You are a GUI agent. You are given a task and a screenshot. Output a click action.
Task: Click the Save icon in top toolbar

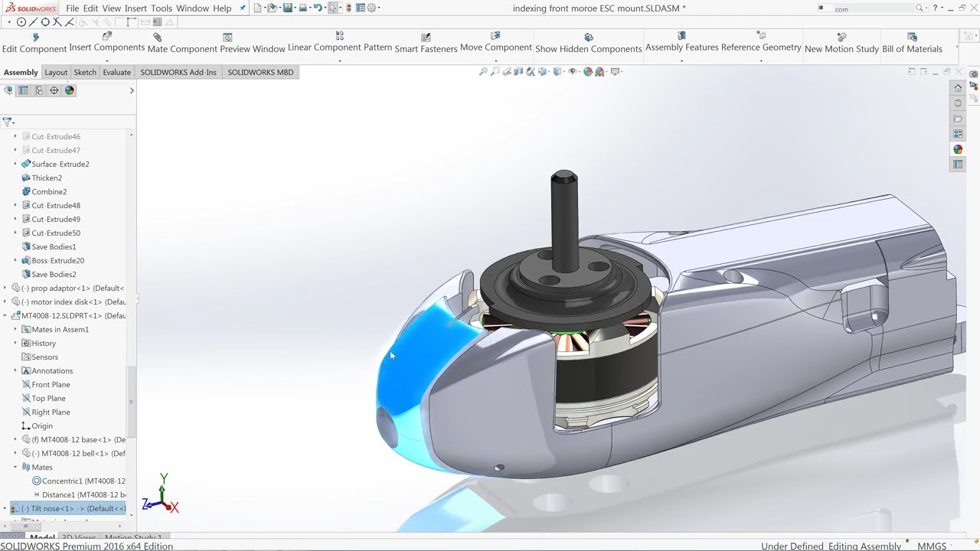click(288, 8)
